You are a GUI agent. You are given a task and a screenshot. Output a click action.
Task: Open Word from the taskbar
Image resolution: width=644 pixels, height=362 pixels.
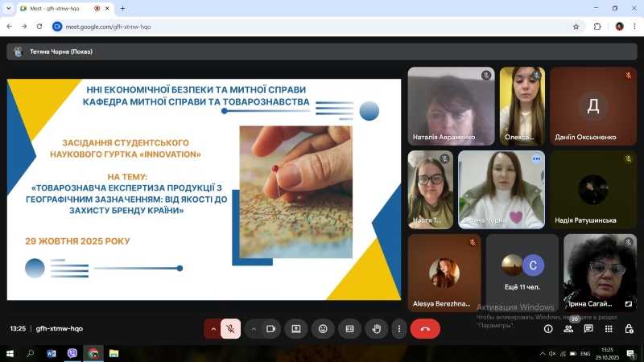coord(52,353)
